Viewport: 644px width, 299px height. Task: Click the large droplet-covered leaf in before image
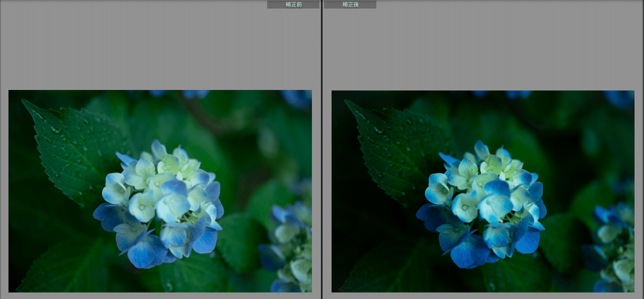(75, 151)
